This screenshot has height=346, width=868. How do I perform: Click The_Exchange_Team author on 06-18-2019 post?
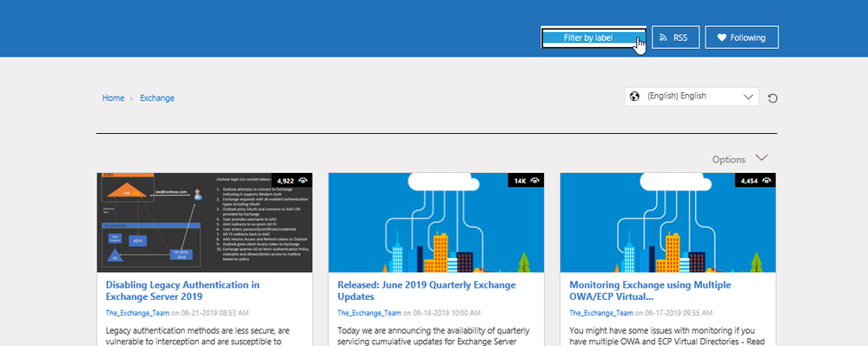pyautogui.click(x=369, y=313)
